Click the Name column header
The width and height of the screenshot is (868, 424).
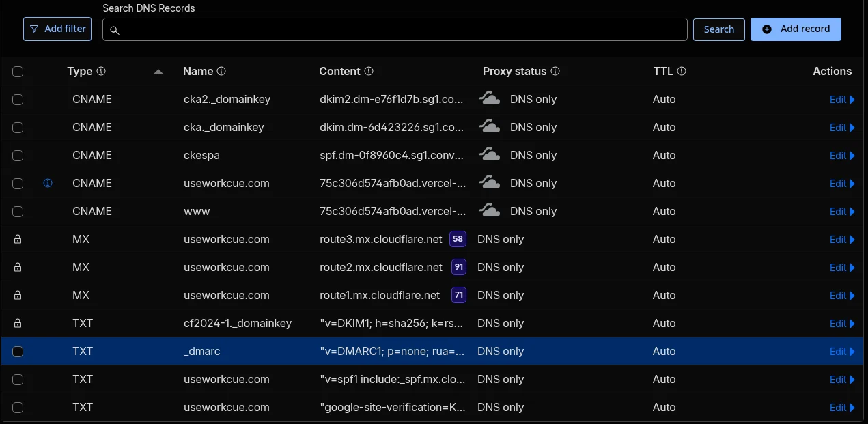[x=198, y=71]
